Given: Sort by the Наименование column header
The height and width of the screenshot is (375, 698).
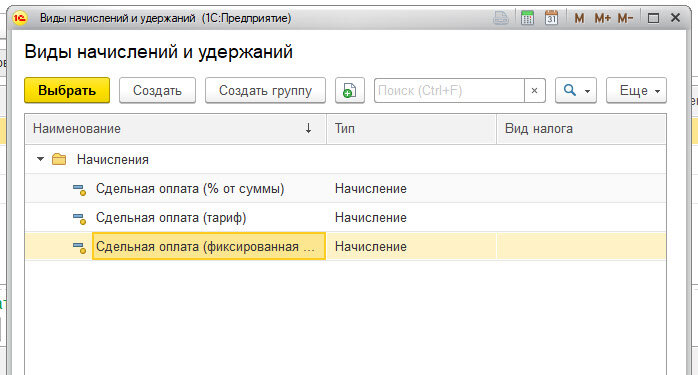Looking at the screenshot, I should (x=175, y=128).
